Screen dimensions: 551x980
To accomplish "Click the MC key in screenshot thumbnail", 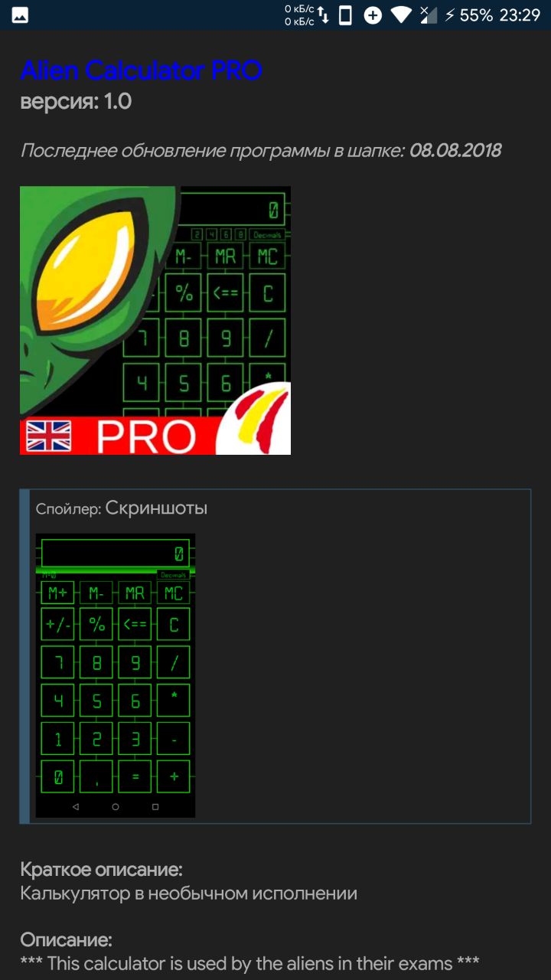I will (x=174, y=593).
